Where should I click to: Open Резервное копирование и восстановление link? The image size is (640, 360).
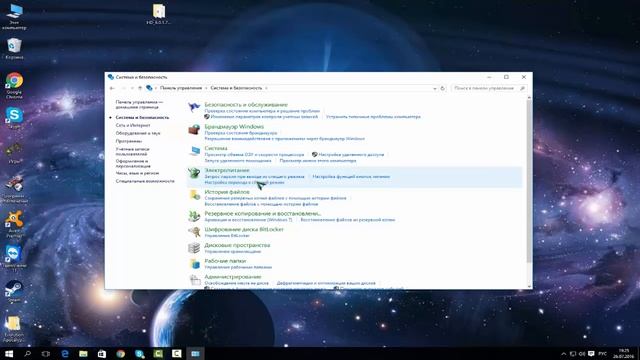[262, 213]
